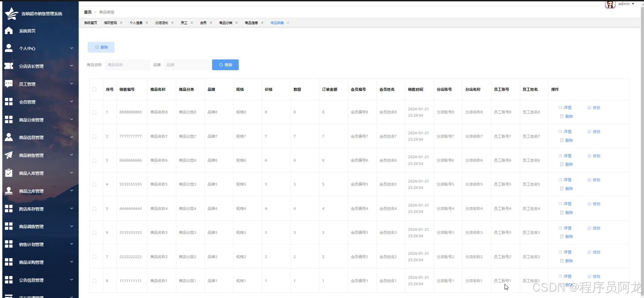Expand the 商品销售管理 menu chevron
Screen dimensions: 644x298
click(72, 155)
